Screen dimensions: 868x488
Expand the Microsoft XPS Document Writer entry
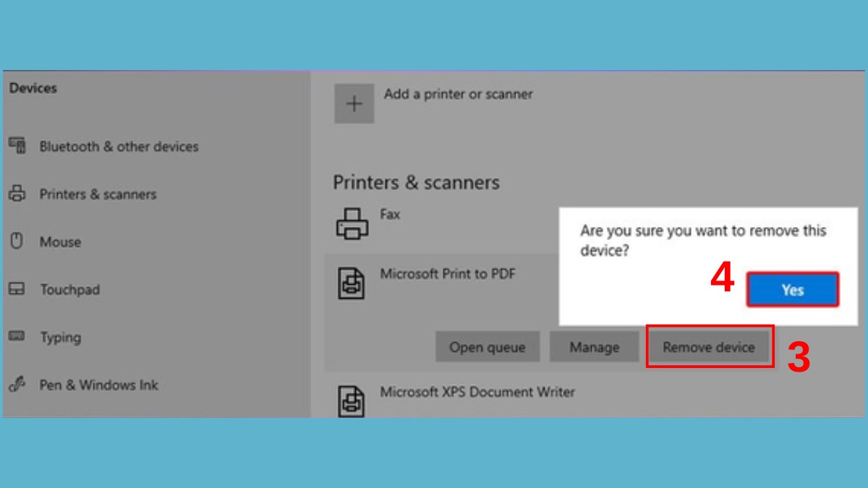tap(477, 392)
